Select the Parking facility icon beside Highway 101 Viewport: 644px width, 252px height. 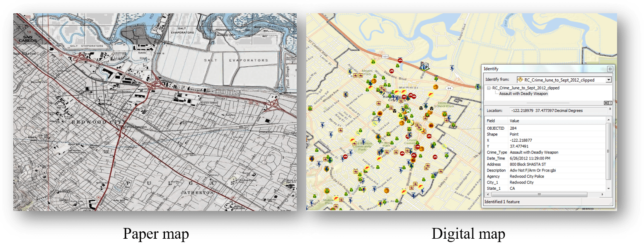click(x=426, y=67)
